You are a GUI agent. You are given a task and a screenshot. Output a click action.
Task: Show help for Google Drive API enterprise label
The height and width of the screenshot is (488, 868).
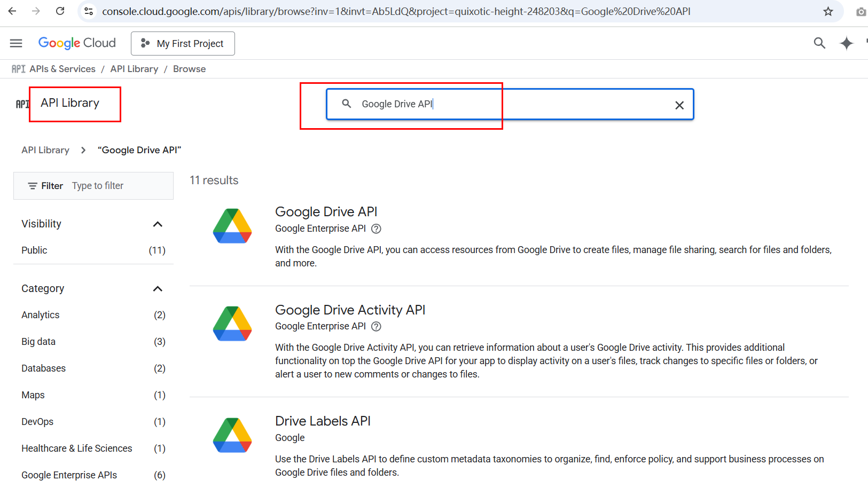pyautogui.click(x=376, y=229)
